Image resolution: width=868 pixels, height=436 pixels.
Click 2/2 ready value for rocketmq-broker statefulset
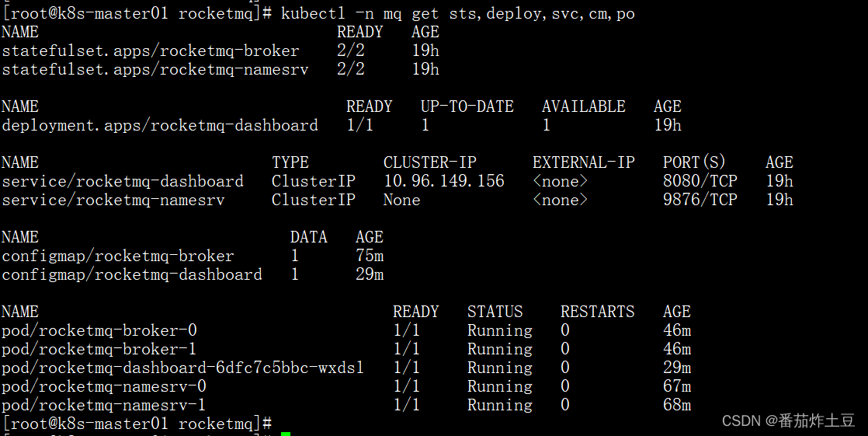350,51
